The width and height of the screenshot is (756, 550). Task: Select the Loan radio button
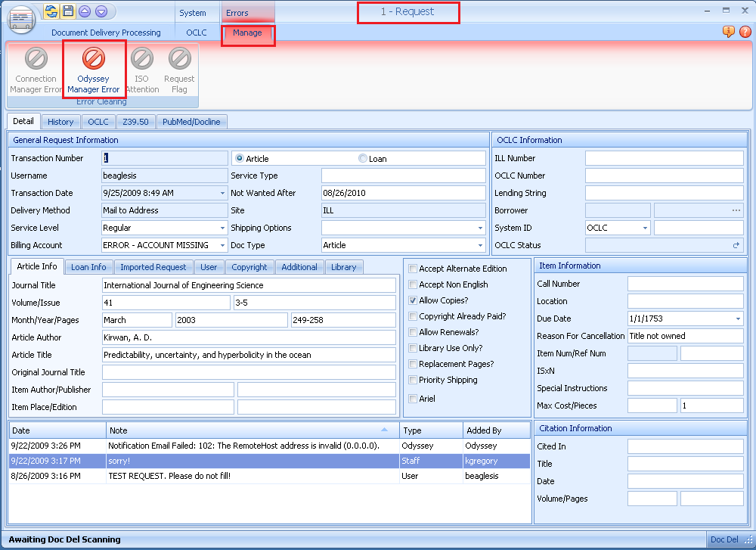coord(363,159)
